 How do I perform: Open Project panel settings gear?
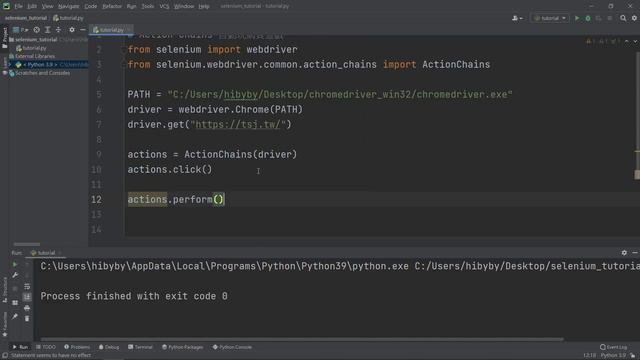[72, 30]
